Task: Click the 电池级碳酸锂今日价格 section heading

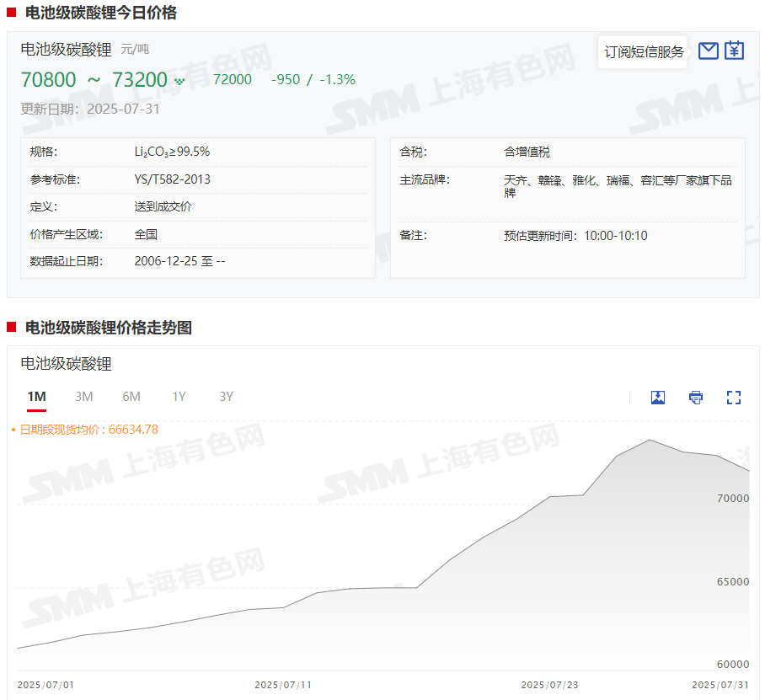Action: pos(101,13)
